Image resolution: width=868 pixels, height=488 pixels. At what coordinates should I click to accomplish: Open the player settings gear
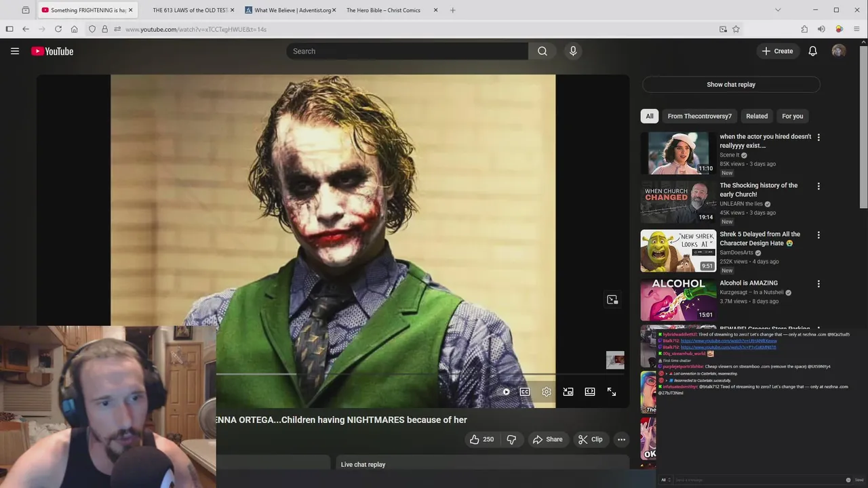click(547, 392)
